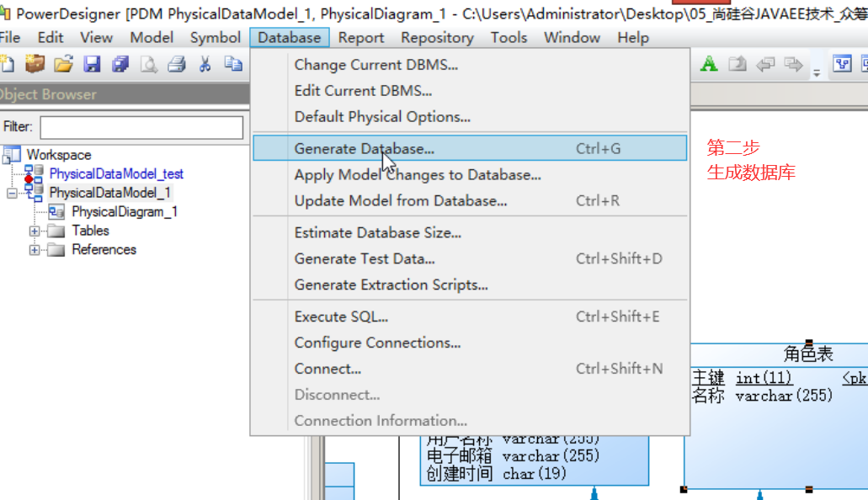Image resolution: width=868 pixels, height=500 pixels.
Task: Open the toolbar overflow options arrow
Action: click(x=817, y=72)
